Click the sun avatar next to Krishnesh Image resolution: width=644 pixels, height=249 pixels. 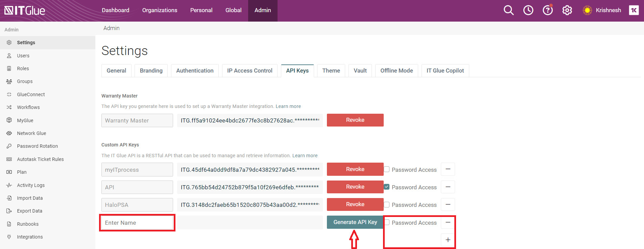tap(588, 10)
